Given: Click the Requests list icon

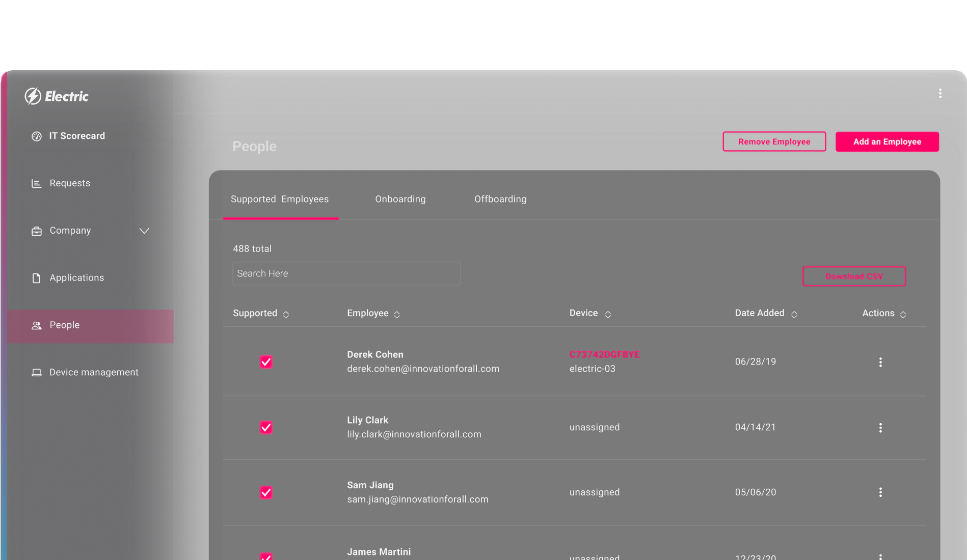Looking at the screenshot, I should tap(37, 183).
